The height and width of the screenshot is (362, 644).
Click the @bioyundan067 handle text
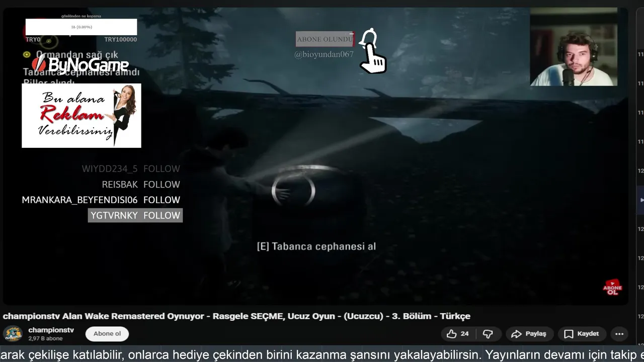click(x=324, y=54)
